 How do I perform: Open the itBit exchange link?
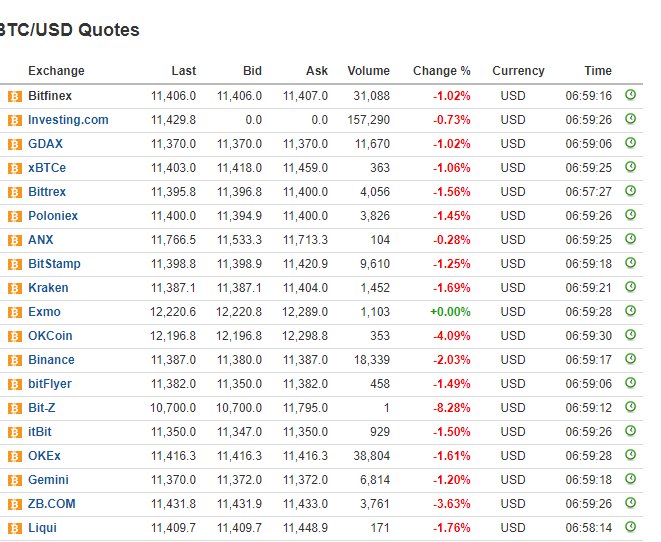click(x=40, y=432)
